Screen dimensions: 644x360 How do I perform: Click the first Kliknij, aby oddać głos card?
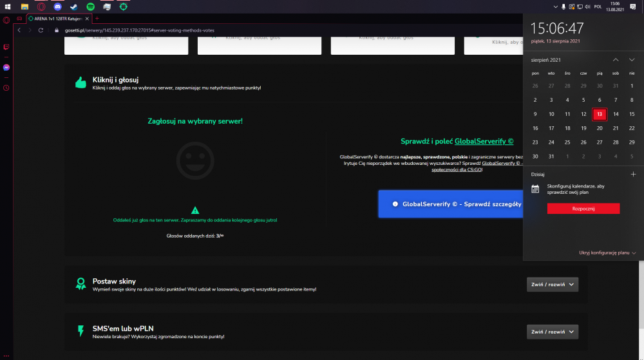click(126, 45)
